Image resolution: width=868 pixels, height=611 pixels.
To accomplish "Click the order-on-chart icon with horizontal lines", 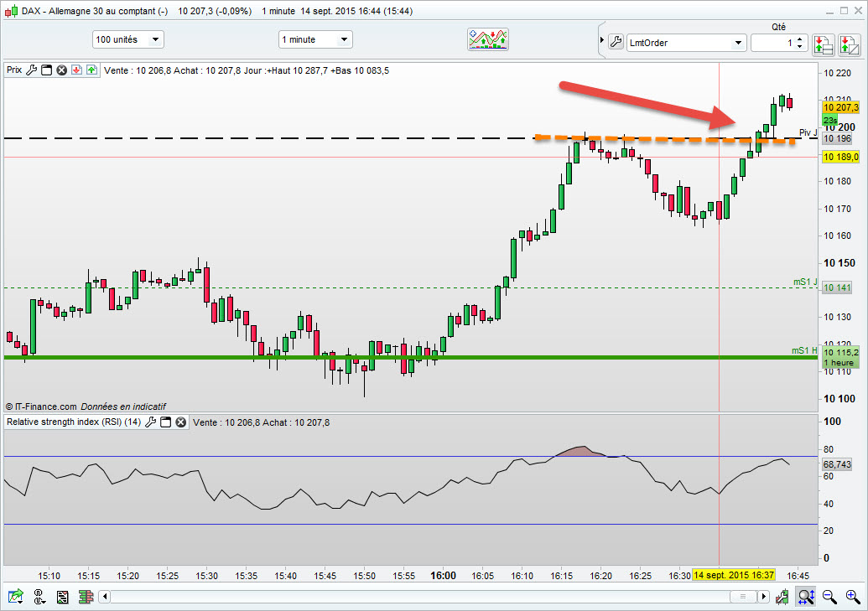I will tap(824, 44).
